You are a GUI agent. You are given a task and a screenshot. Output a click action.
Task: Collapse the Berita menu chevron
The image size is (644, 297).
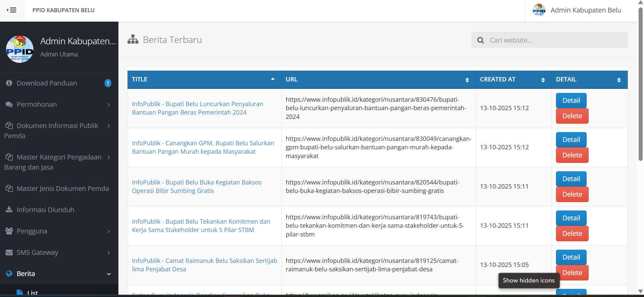coord(109,274)
